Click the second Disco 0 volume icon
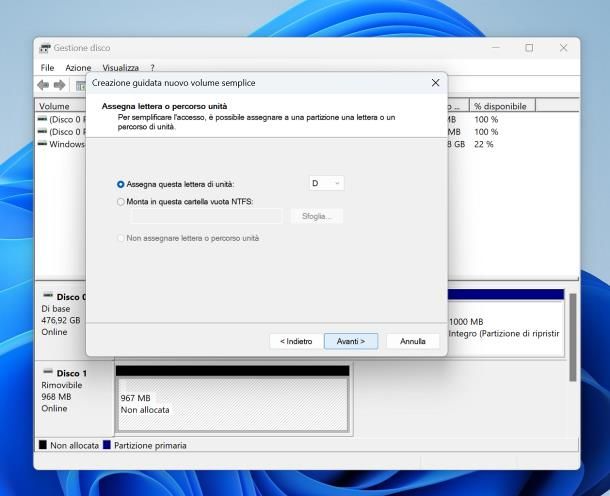610x496 pixels. click(x=42, y=131)
